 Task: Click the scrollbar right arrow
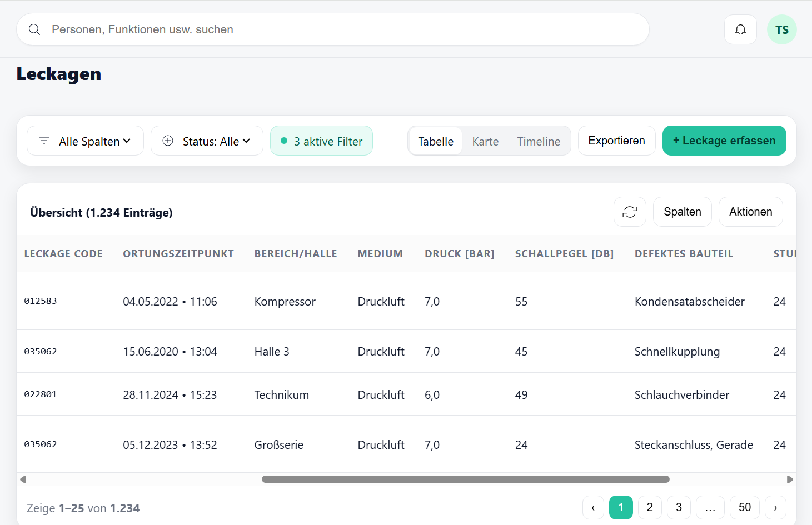click(790, 479)
